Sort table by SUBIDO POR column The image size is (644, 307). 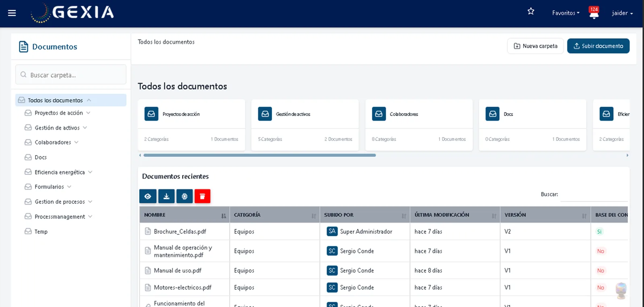tap(365, 215)
